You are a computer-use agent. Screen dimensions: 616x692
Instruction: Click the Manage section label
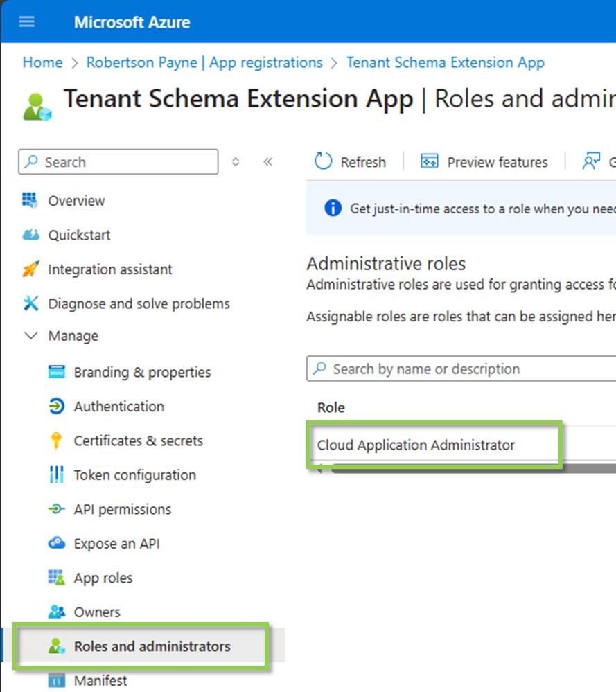[x=73, y=336]
